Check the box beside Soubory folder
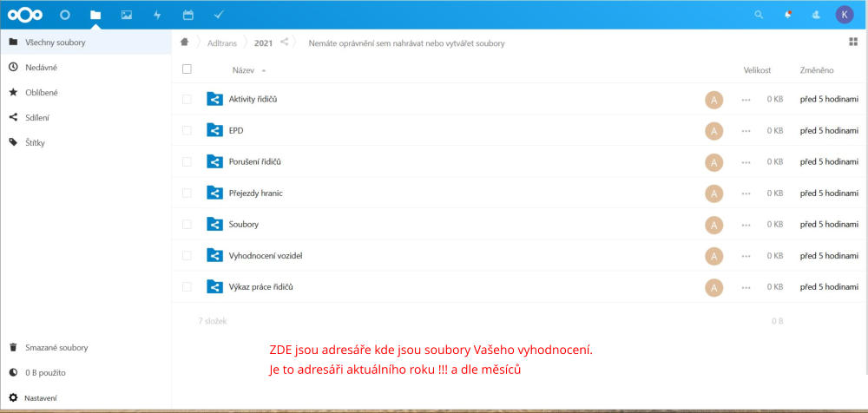Viewport: 868px width, 413px height. (187, 224)
